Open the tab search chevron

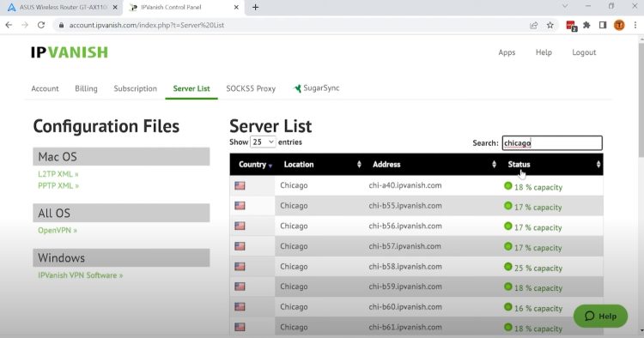[565, 6]
